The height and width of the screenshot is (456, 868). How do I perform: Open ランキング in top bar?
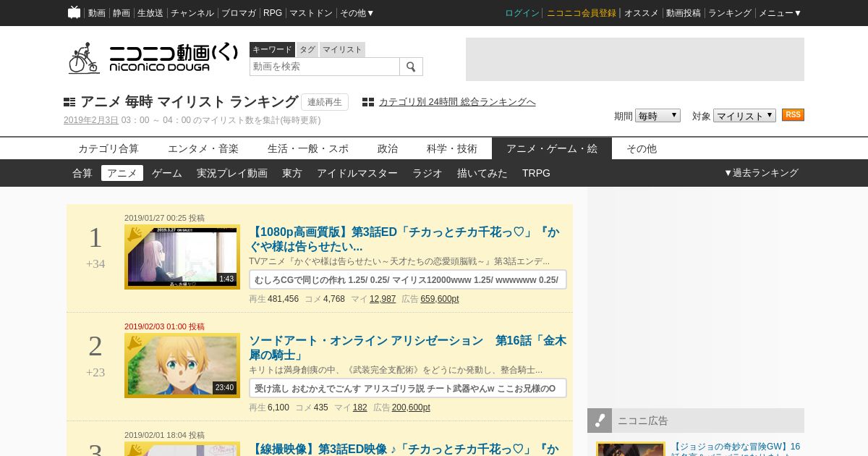pos(730,13)
